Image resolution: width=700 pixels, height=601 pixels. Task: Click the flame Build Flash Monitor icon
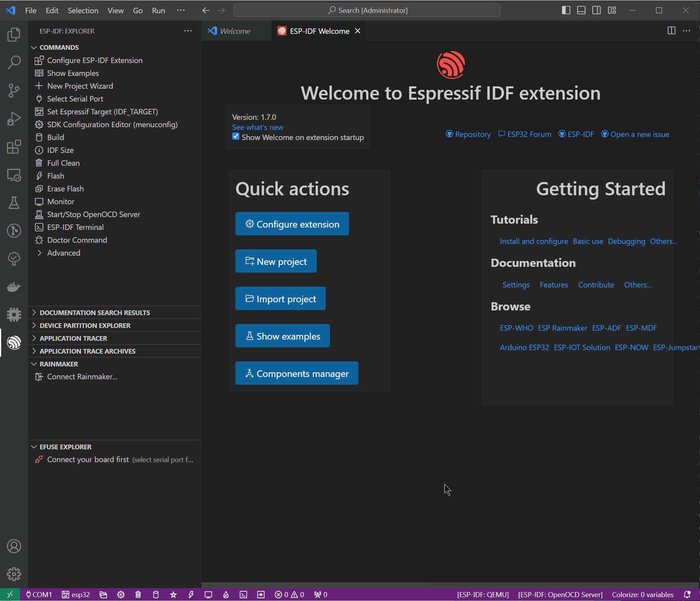pyautogui.click(x=226, y=594)
